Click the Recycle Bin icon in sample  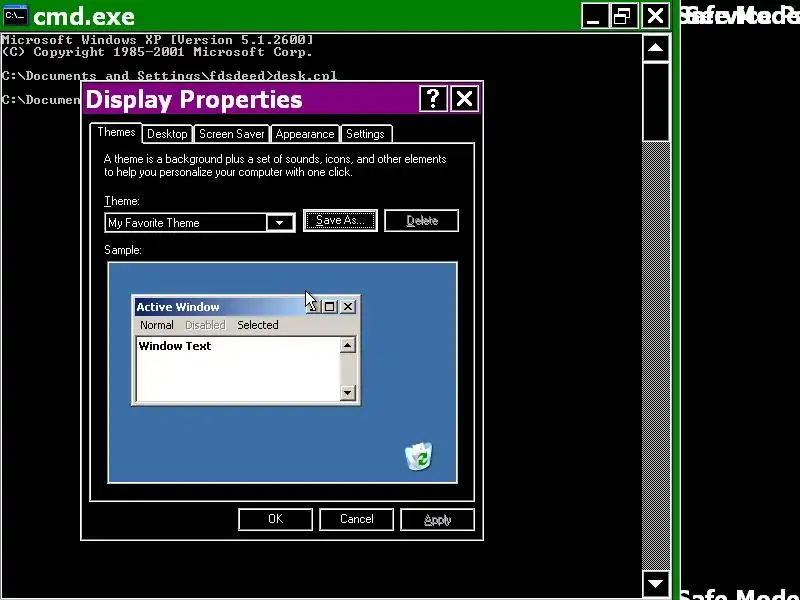(x=419, y=456)
